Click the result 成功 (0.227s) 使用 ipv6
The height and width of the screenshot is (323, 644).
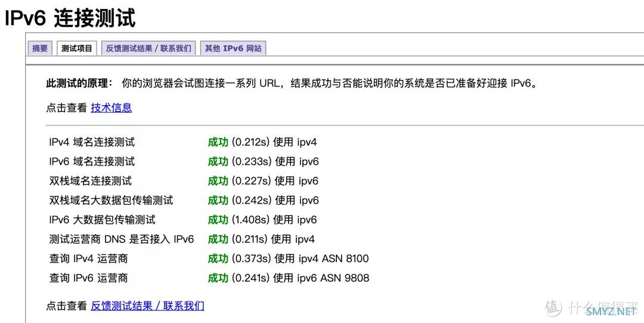point(263,181)
